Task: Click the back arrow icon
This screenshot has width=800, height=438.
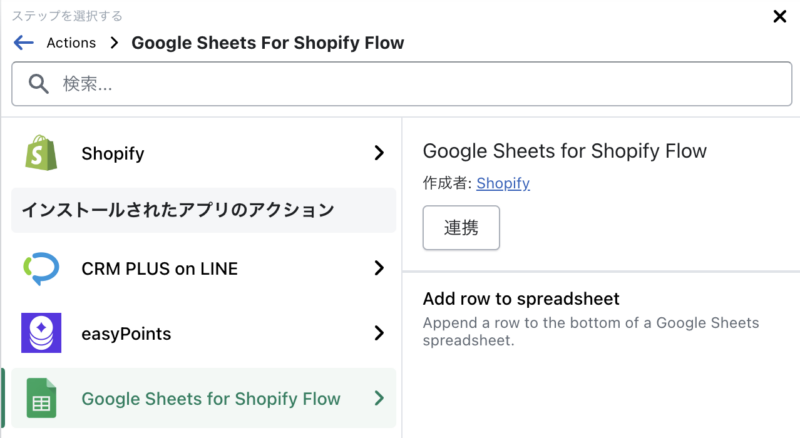Action: 23,42
